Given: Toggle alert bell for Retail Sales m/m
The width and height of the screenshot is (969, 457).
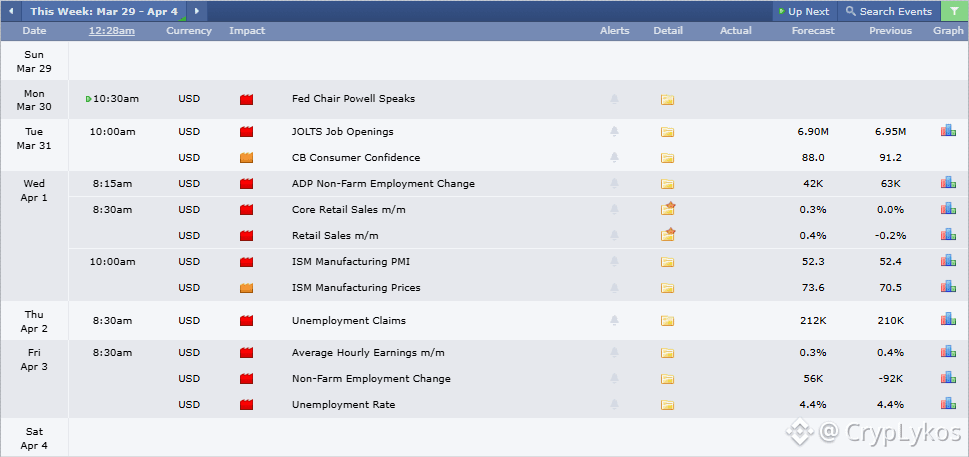Looking at the screenshot, I should 614,235.
